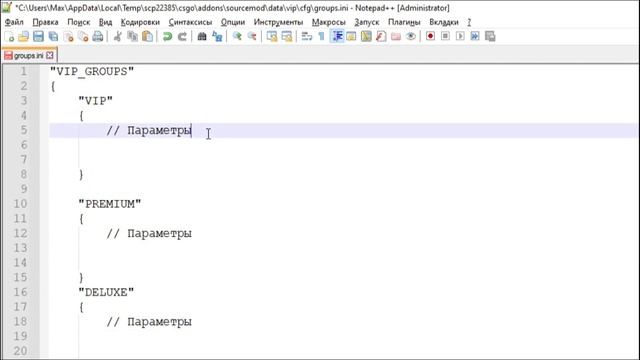Click the // Параметры comment on line 12

149,233
